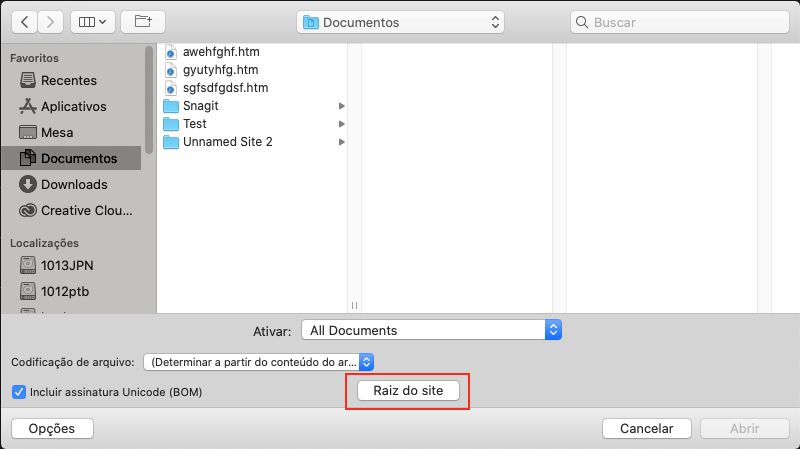Focus the Buscar search field
The image size is (800, 449).
680,22
